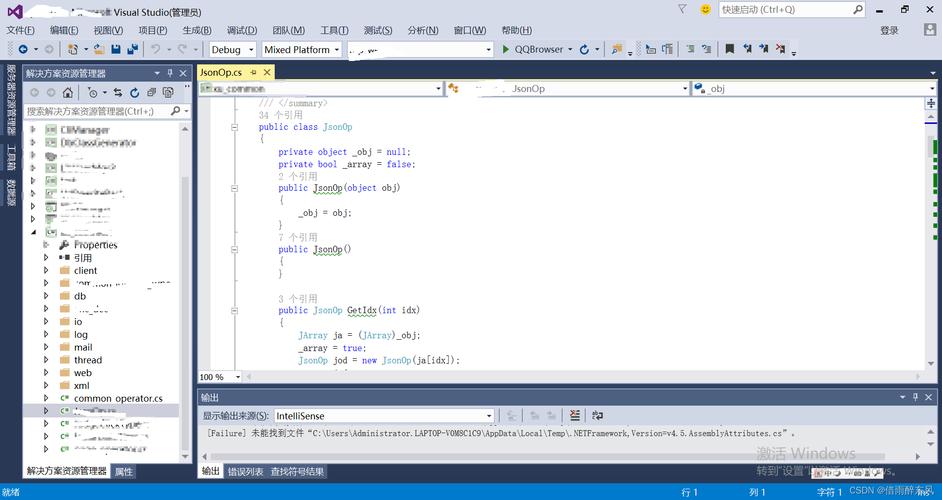Pin the Output panel with pushpin
942x500 pixels.
[915, 397]
